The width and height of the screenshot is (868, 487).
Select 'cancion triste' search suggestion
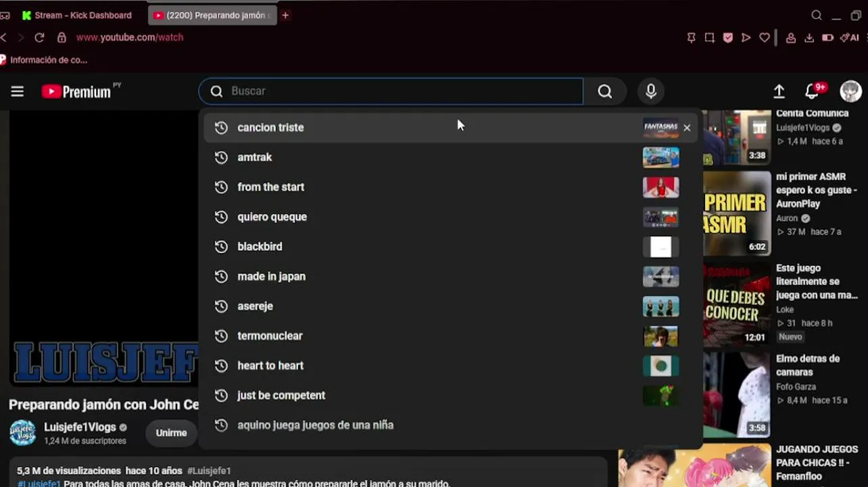(x=451, y=128)
